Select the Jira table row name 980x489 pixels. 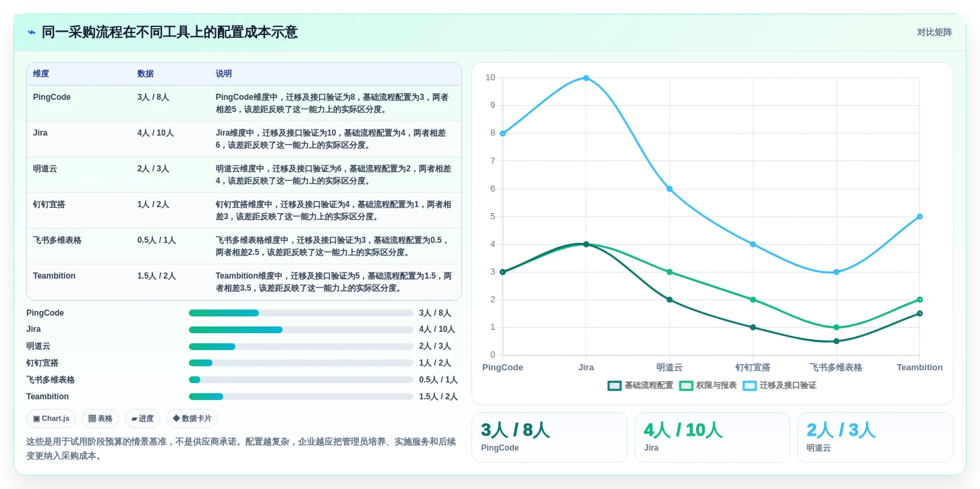coord(40,133)
